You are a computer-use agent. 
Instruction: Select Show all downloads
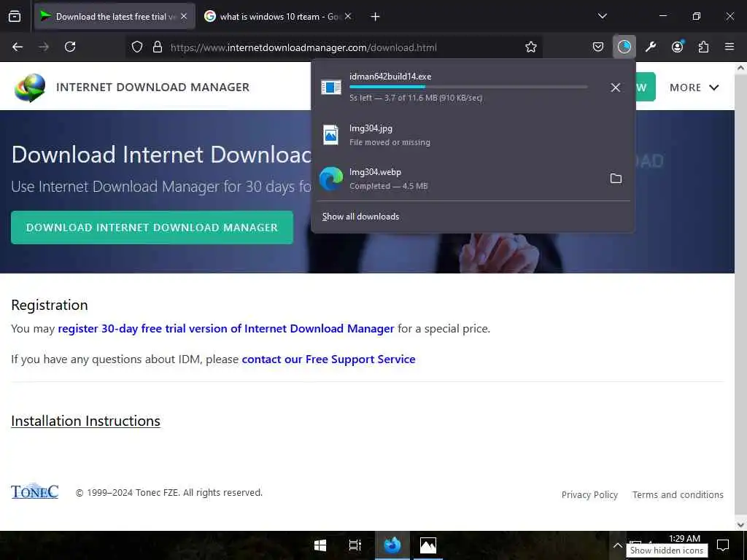[x=360, y=217]
